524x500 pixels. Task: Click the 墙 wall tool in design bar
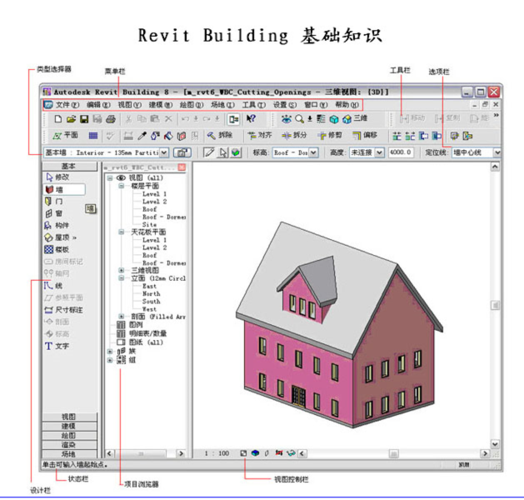(x=64, y=190)
